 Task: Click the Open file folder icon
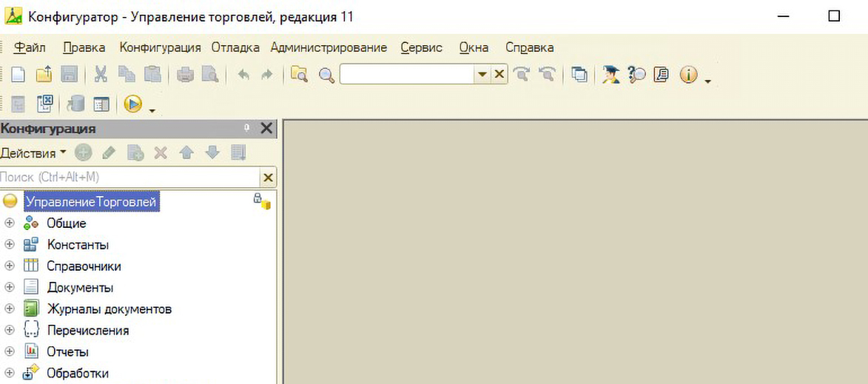[x=43, y=75]
